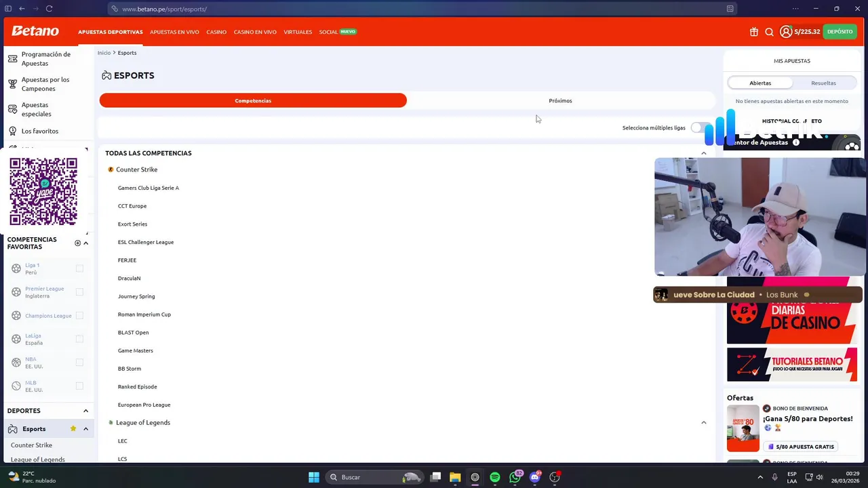This screenshot has width=868, height=488.
Task: Go to Inicio breadcrumb link
Action: (104, 53)
